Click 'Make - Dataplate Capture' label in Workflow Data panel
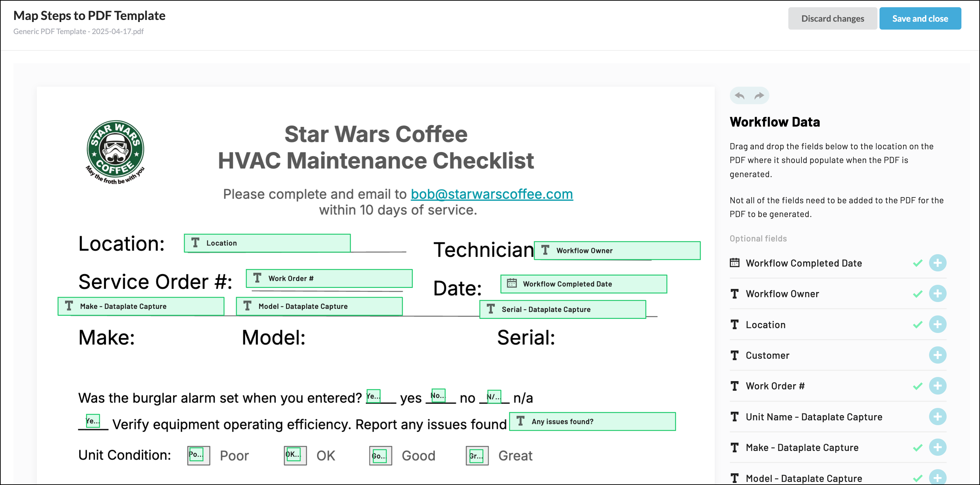The height and width of the screenshot is (485, 980). point(802,448)
